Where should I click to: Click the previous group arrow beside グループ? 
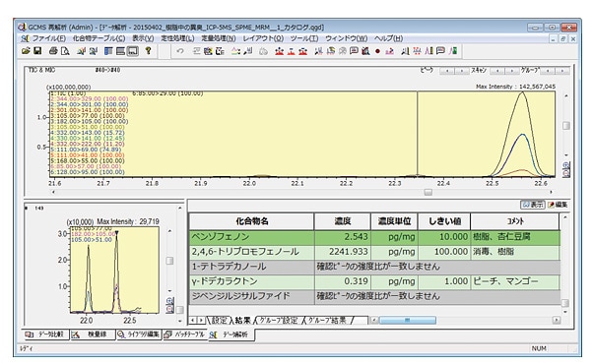point(548,71)
